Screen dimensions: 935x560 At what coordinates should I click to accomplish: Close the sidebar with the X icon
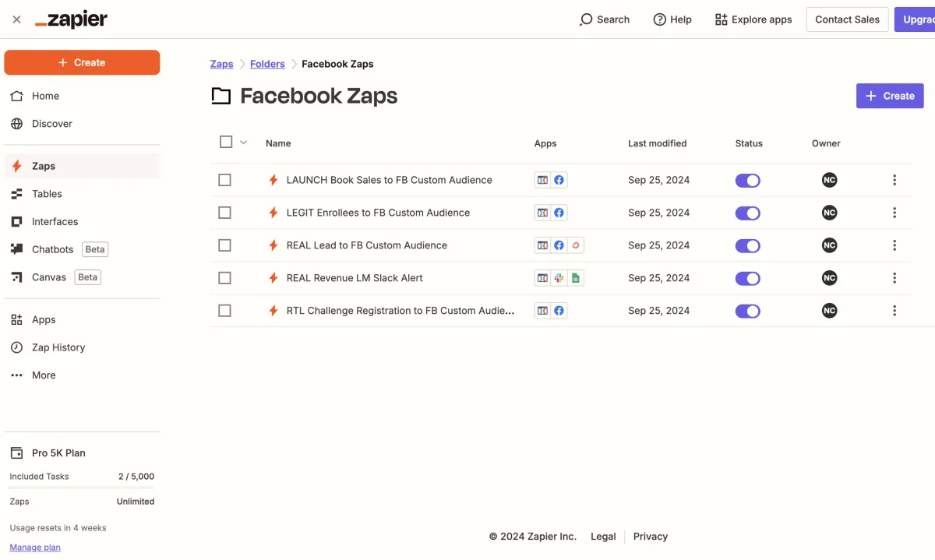point(16,19)
